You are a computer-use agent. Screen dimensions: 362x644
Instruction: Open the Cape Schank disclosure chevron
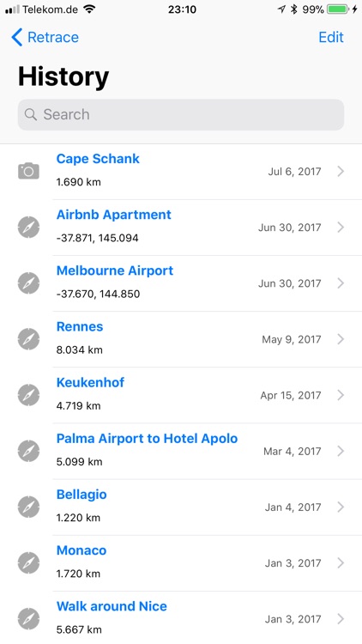coord(341,171)
